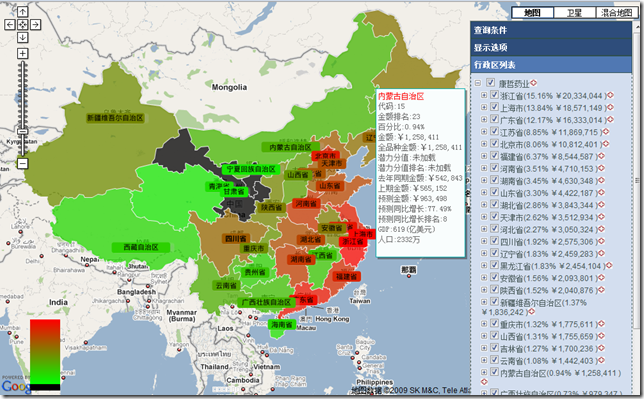Uncheck the 上海市 checkbox
The image size is (644, 399).
tap(494, 107)
